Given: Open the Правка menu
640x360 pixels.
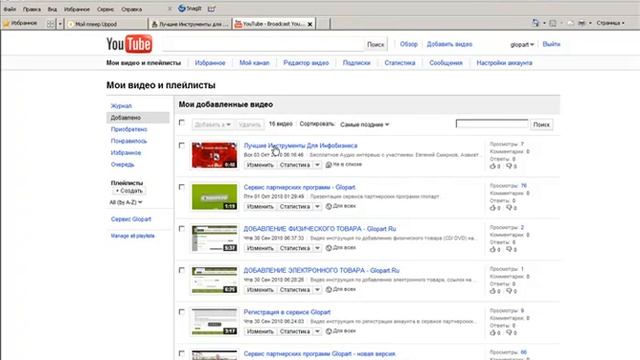Looking at the screenshot, I should [32, 9].
